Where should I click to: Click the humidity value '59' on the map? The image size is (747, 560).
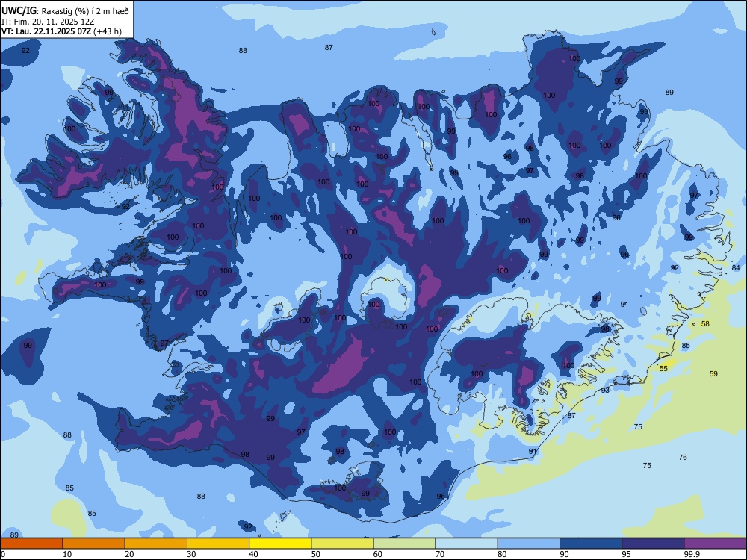click(x=713, y=374)
